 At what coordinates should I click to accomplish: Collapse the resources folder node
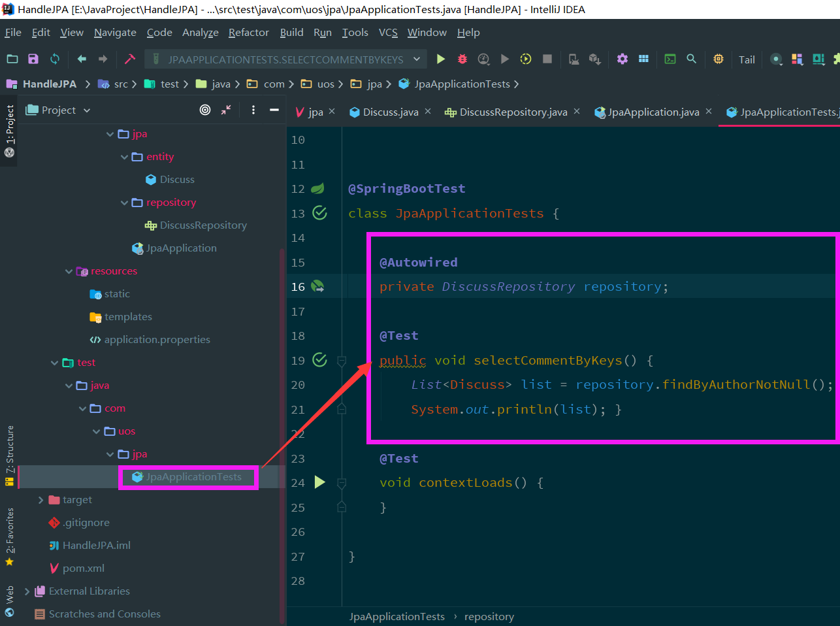click(69, 271)
